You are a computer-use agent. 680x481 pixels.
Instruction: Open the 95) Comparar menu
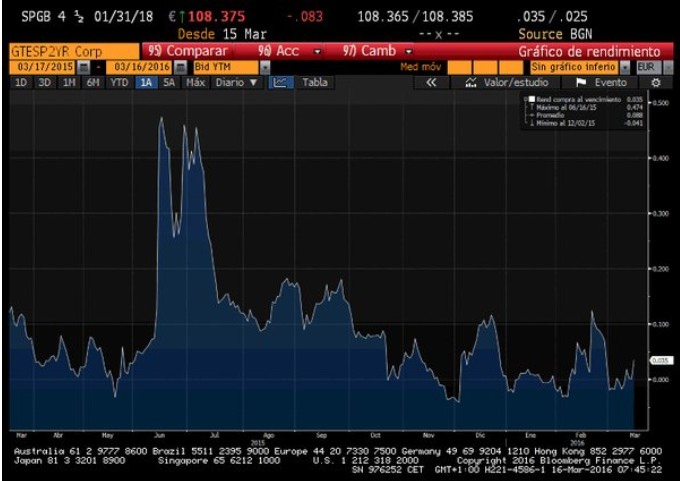click(x=188, y=51)
